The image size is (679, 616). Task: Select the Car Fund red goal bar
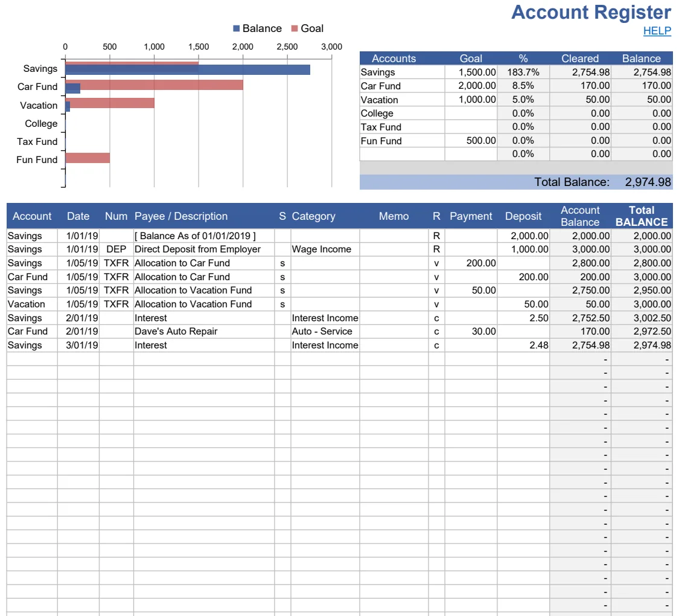[x=161, y=85]
